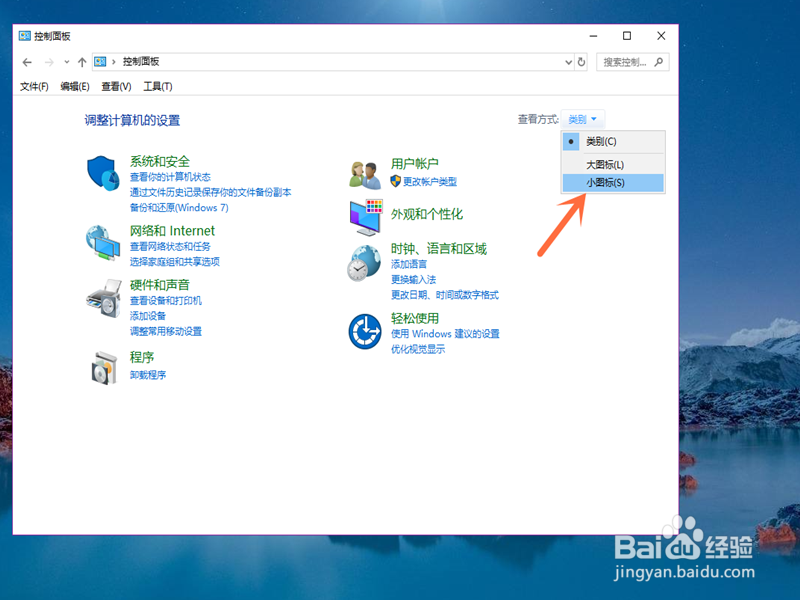Choose 大图标(L) from the view menu

tap(613, 165)
